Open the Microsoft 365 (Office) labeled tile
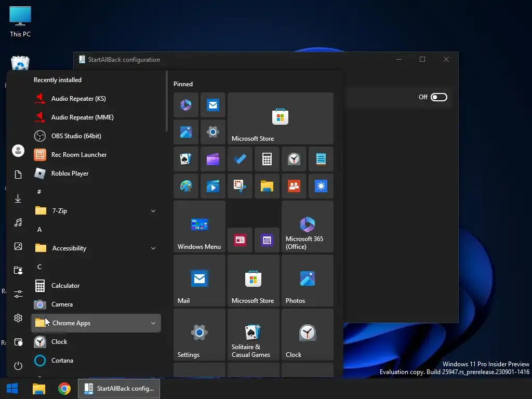 308,227
